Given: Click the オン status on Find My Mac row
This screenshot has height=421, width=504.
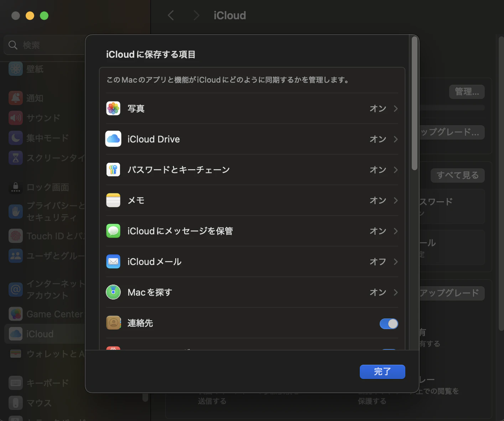Looking at the screenshot, I should pos(378,292).
